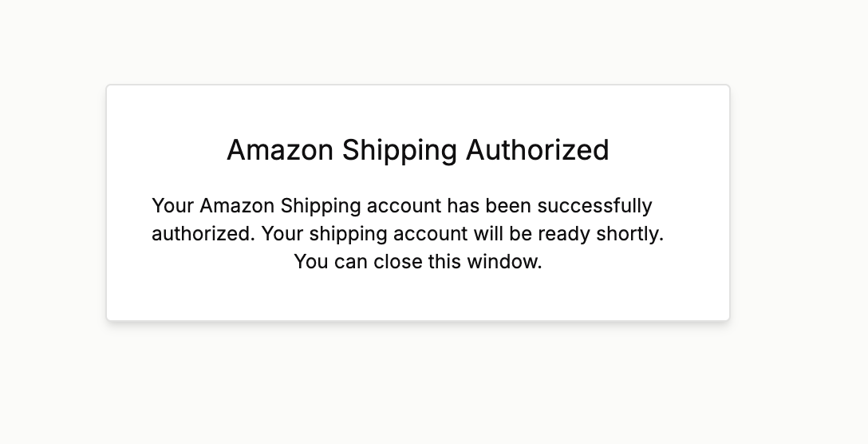
Task: Click the word "shortly." in the message
Action: [x=630, y=234]
